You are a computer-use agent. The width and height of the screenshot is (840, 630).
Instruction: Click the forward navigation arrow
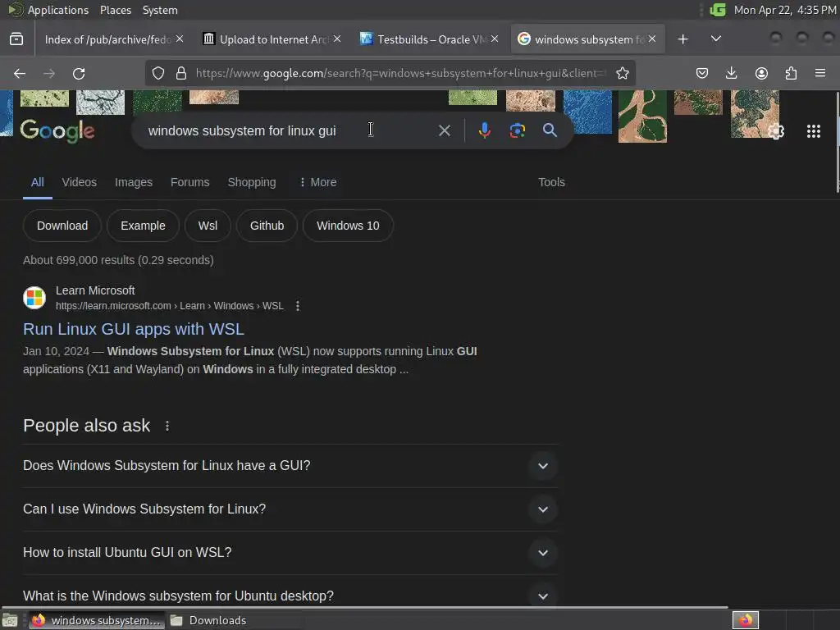pos(48,73)
